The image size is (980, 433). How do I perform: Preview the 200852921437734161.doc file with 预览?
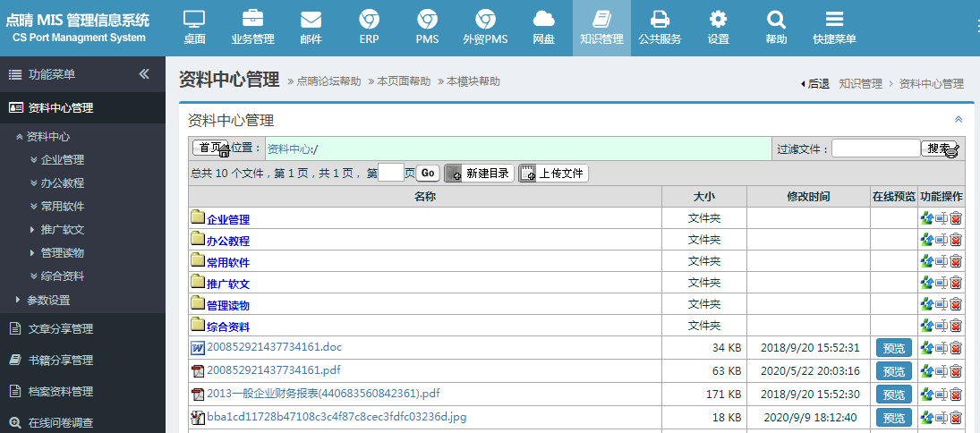(893, 348)
